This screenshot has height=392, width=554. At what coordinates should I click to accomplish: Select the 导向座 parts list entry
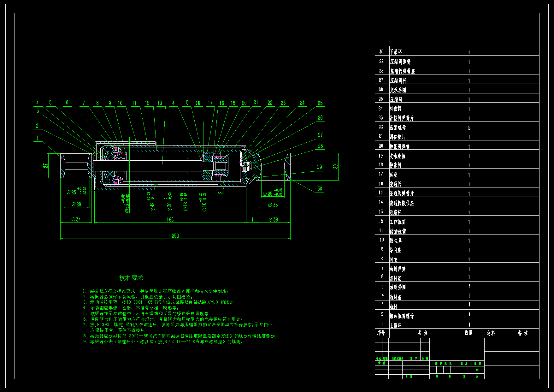pos(395,250)
